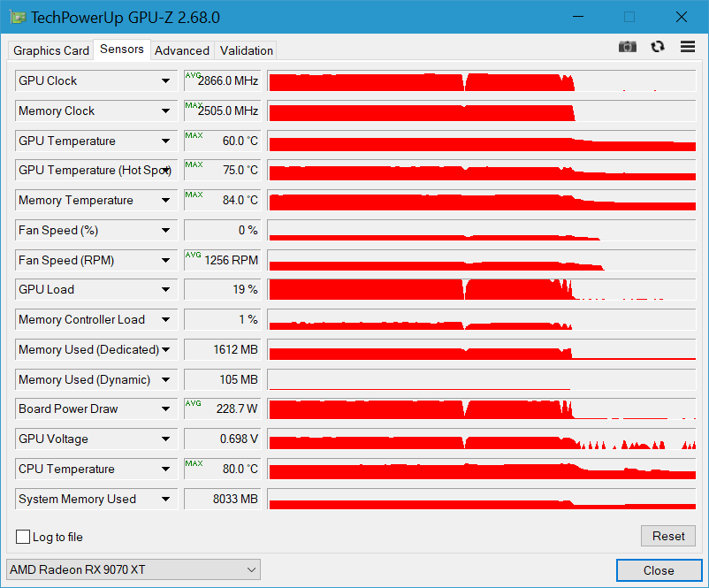Open the AMD Radeon RX 9070 XT selector
709x588 pixels.
133,569
